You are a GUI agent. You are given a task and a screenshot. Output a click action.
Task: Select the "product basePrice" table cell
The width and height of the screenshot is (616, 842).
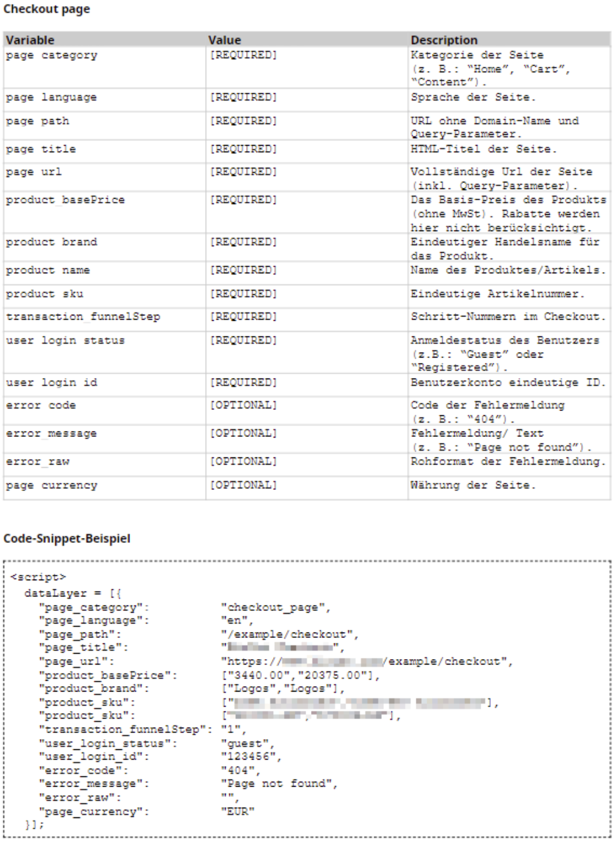(66, 200)
